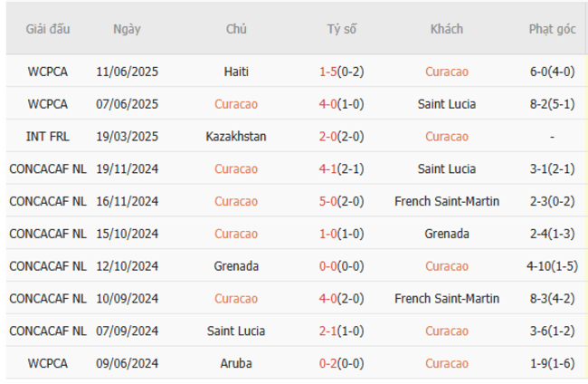Select the 4-1 match score
Viewport: 588px width, 384px height.
click(328, 168)
